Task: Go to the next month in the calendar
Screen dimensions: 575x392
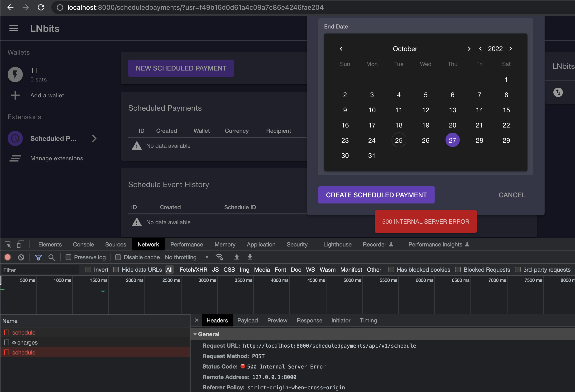Action: (469, 49)
